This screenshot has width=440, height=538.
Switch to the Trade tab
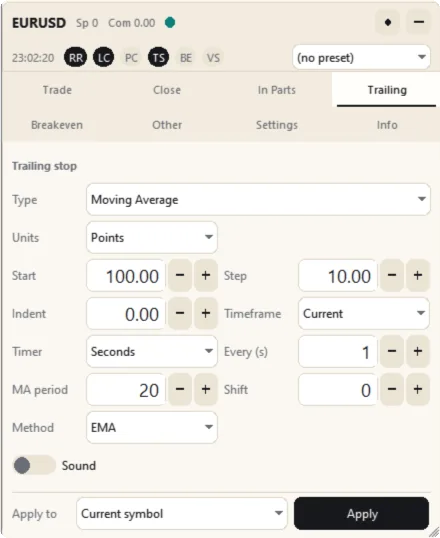pyautogui.click(x=57, y=90)
